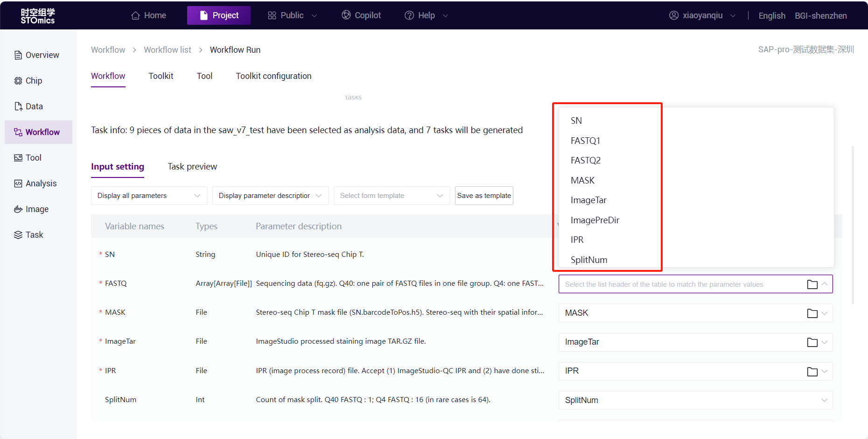Open the Select form template dropdown
Screen dimensions: 868x439
click(391, 196)
